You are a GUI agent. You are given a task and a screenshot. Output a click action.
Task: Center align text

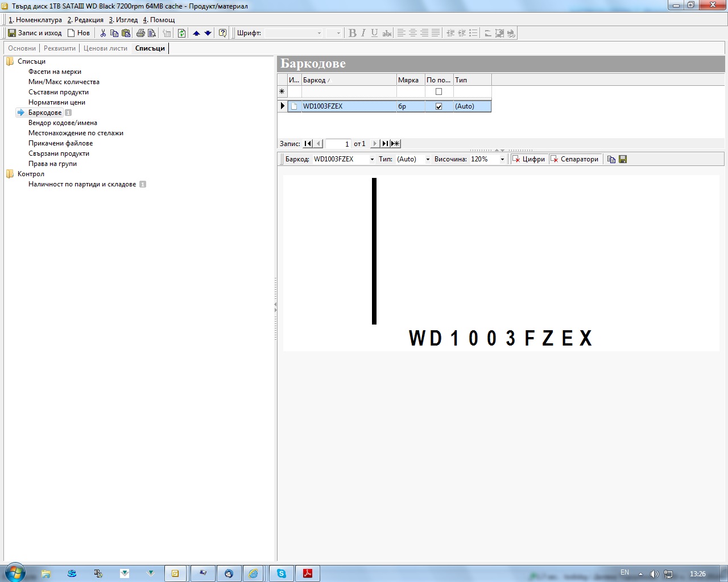[413, 33]
